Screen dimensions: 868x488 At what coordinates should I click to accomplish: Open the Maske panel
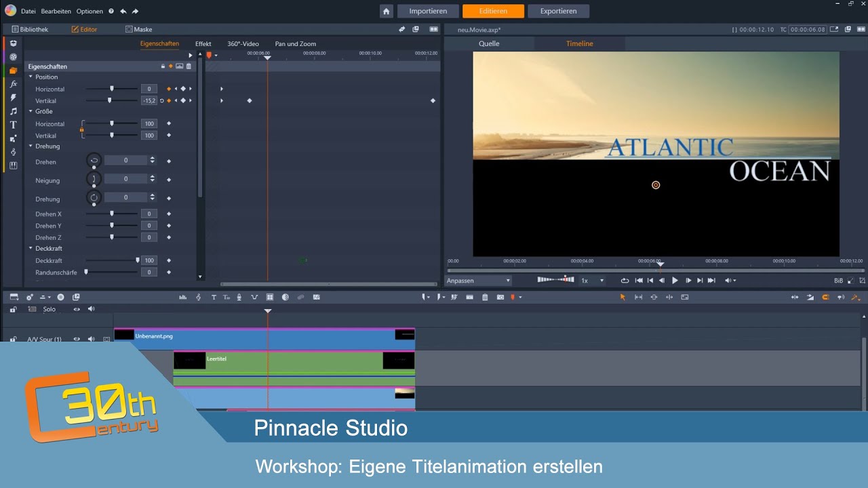click(138, 29)
